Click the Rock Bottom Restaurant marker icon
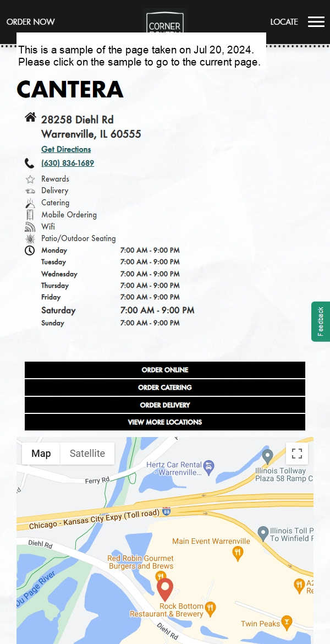Viewport: 330px width, 644px height. (x=210, y=609)
